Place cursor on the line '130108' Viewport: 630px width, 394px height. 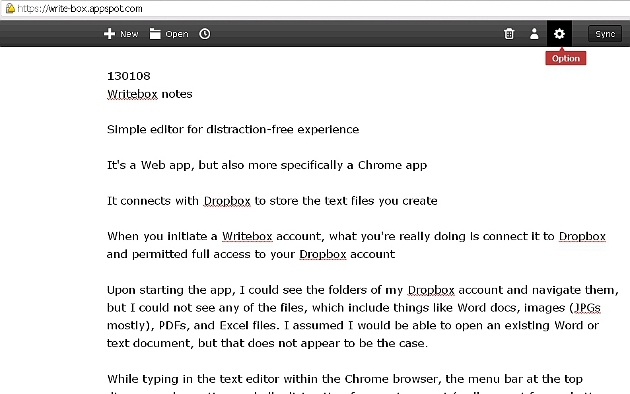[129, 76]
